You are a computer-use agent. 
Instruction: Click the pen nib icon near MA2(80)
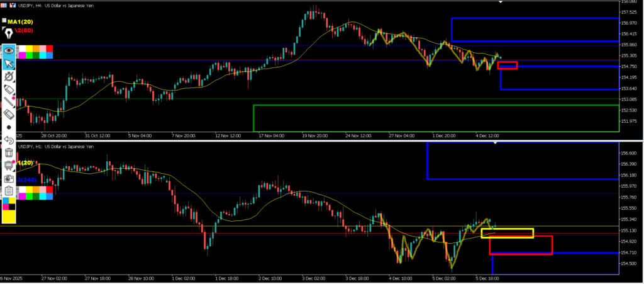click(x=9, y=31)
